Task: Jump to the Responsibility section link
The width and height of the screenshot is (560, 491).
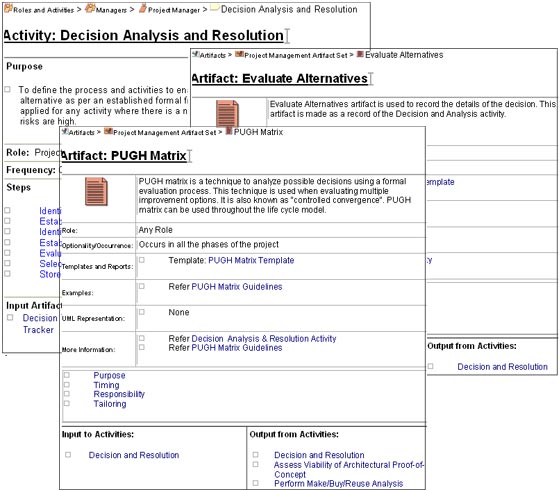Action: [119, 394]
